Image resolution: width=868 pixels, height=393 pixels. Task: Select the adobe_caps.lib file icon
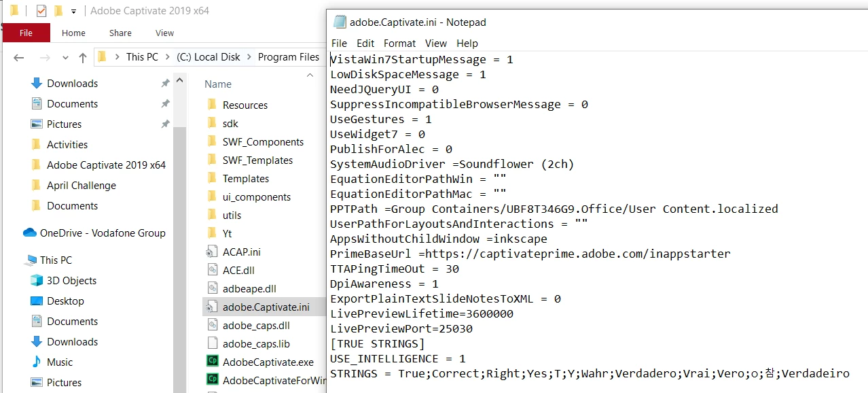[211, 343]
